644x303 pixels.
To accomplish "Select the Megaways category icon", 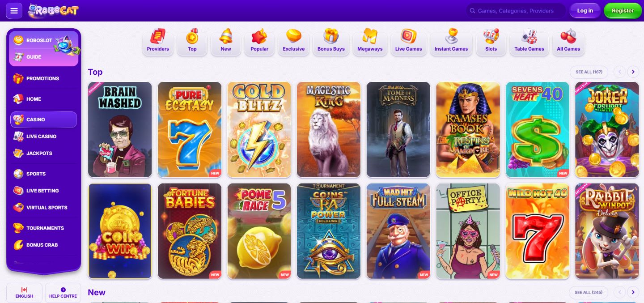I will click(370, 37).
